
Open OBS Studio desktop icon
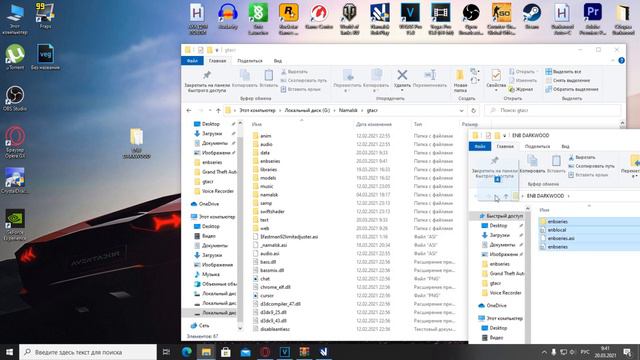click(15, 99)
